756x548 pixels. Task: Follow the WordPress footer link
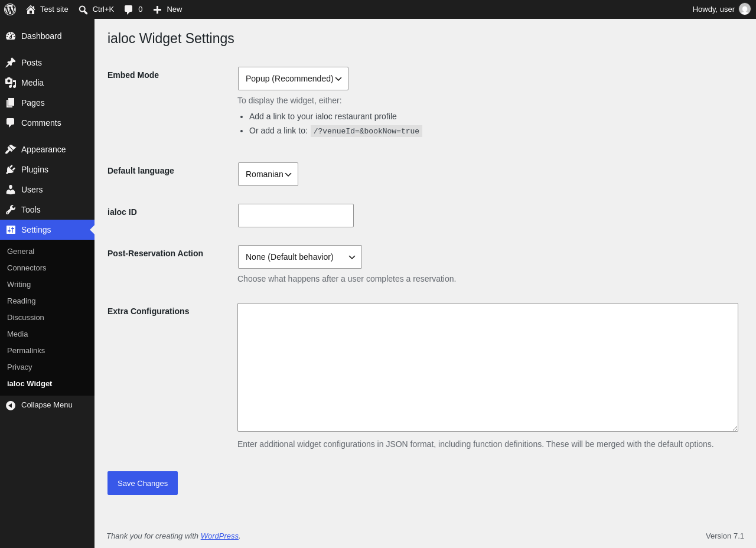[x=220, y=536]
